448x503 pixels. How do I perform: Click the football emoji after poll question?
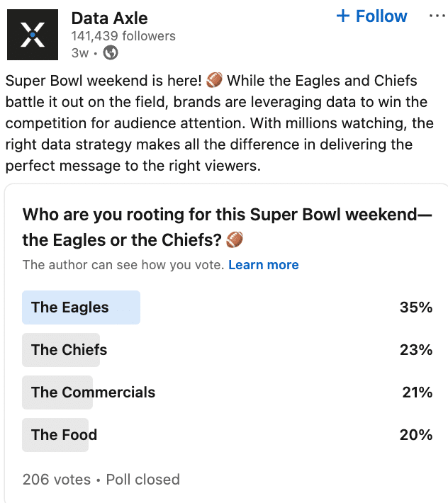(235, 240)
